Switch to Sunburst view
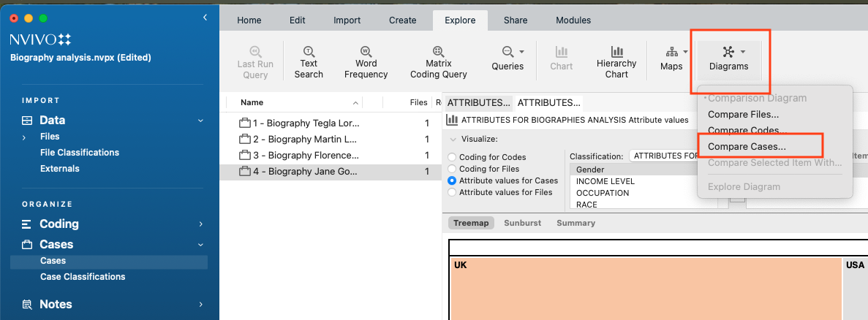The image size is (868, 320). [522, 223]
